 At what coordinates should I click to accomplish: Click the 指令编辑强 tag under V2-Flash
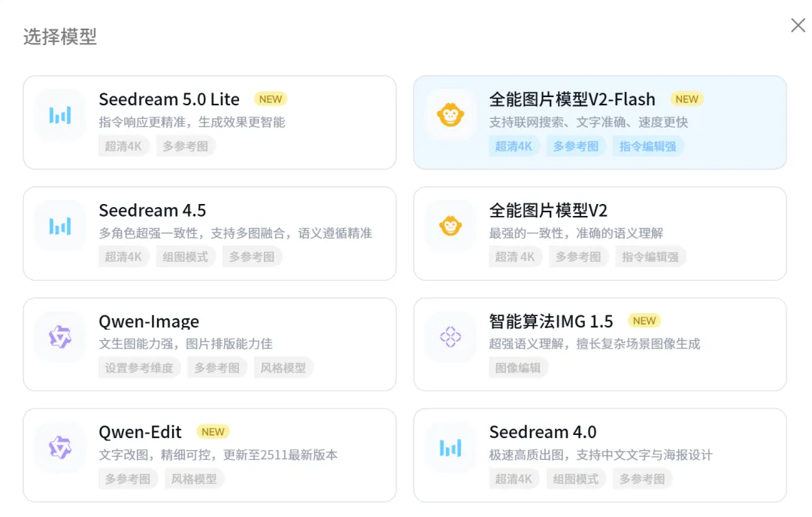click(x=647, y=146)
